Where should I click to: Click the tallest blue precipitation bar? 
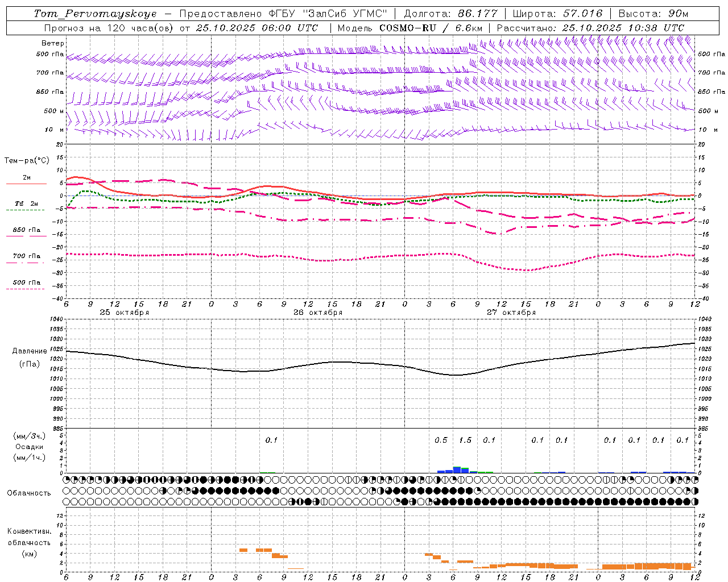click(457, 470)
